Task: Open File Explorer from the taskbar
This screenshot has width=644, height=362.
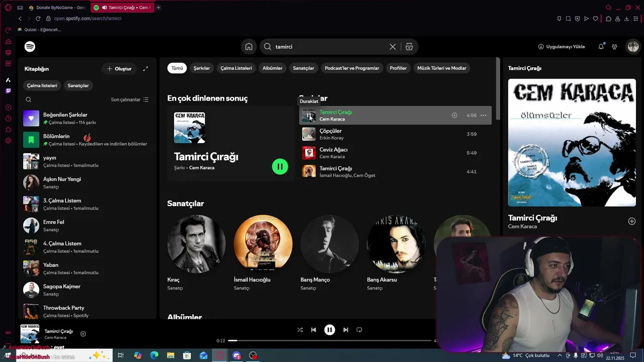Action: [x=171, y=355]
